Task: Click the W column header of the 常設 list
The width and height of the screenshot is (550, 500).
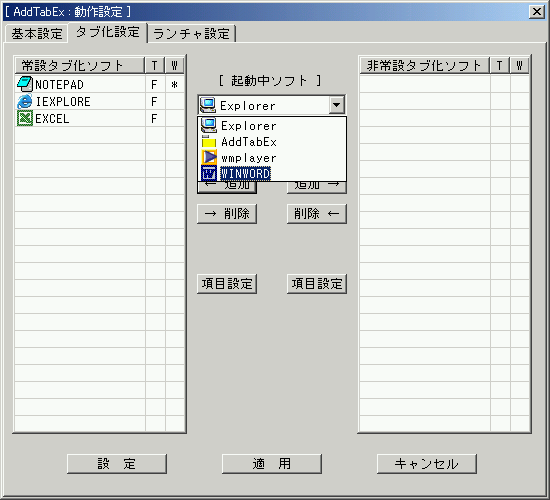Action: (174, 65)
